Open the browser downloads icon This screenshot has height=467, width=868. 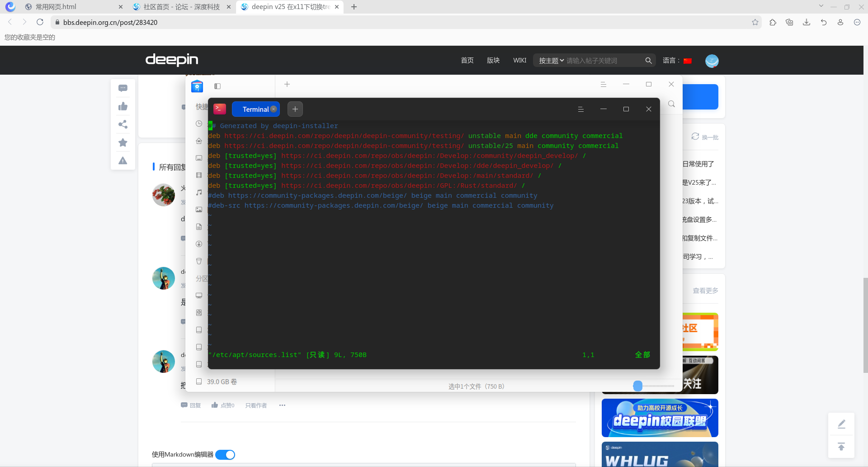pos(807,22)
